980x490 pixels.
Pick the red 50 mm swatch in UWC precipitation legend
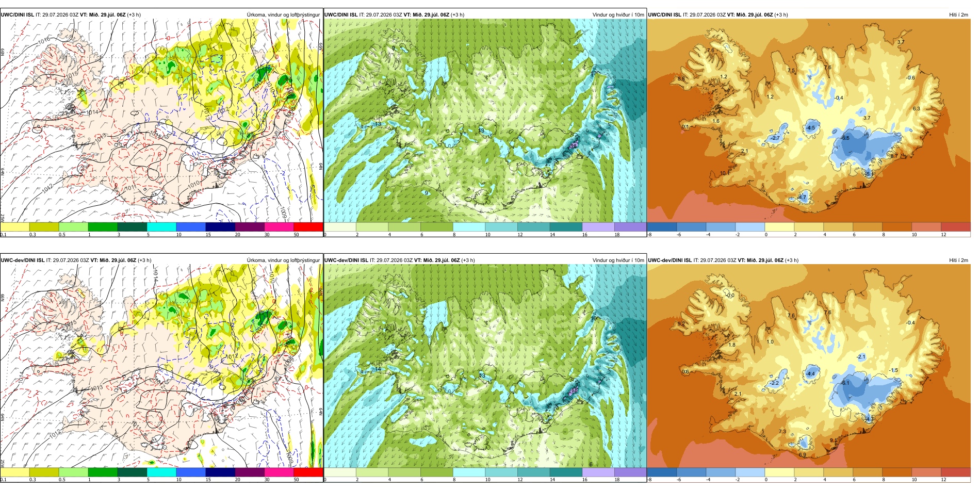pos(308,226)
